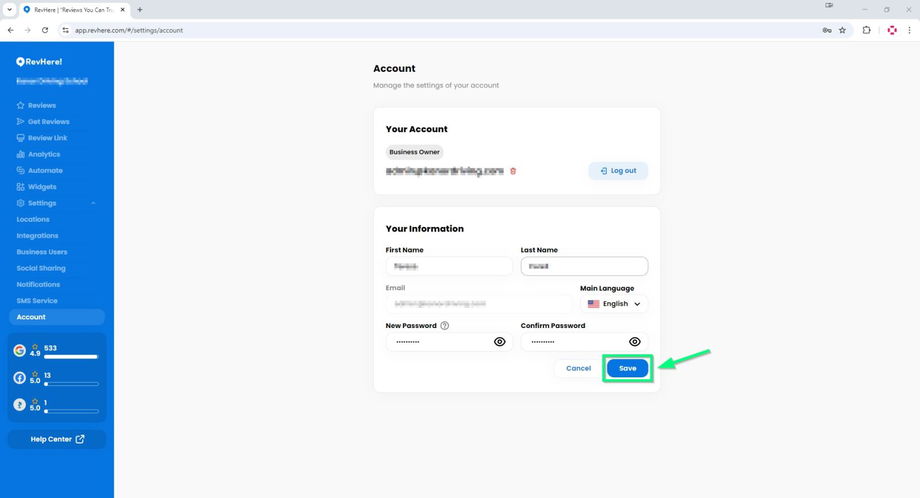The width and height of the screenshot is (920, 498).
Task: Click the grid icon beside Widgets
Action: click(21, 187)
